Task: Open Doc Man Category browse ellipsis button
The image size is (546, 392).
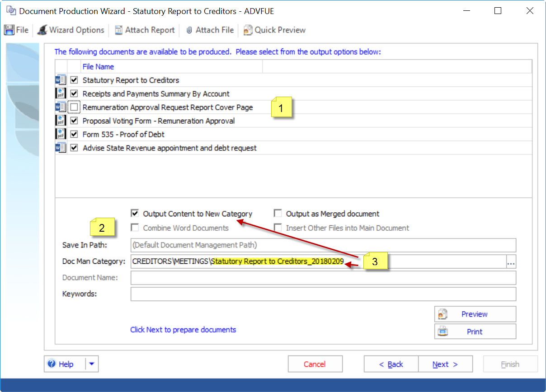Action: click(511, 262)
